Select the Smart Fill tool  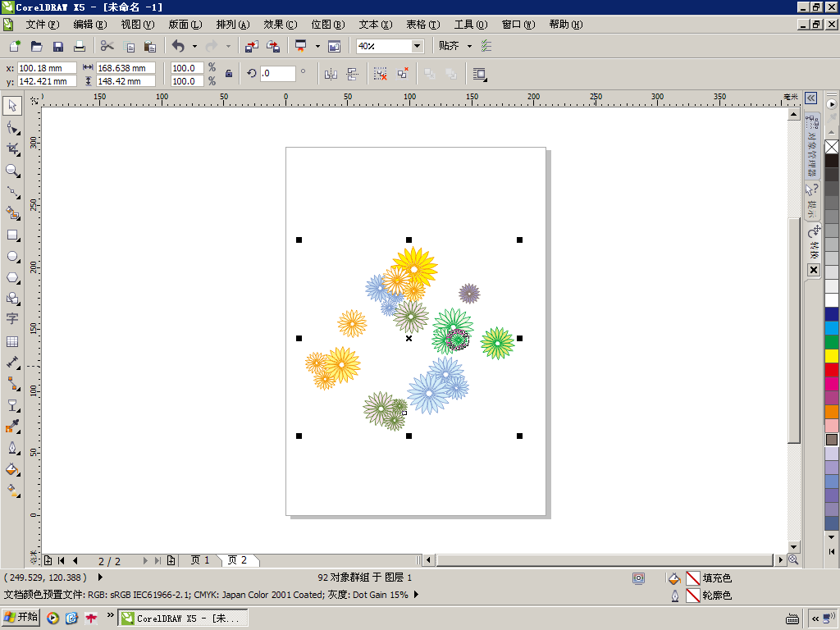point(12,213)
